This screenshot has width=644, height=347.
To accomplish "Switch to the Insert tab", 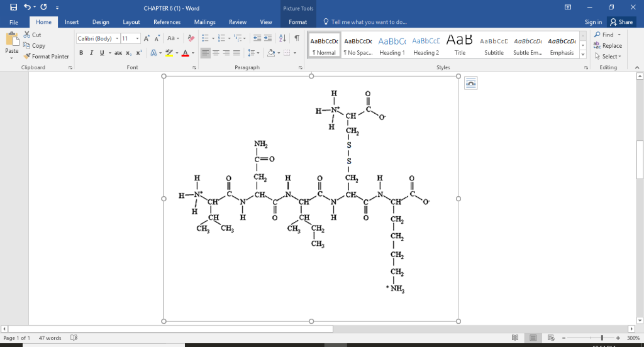I will 72,22.
